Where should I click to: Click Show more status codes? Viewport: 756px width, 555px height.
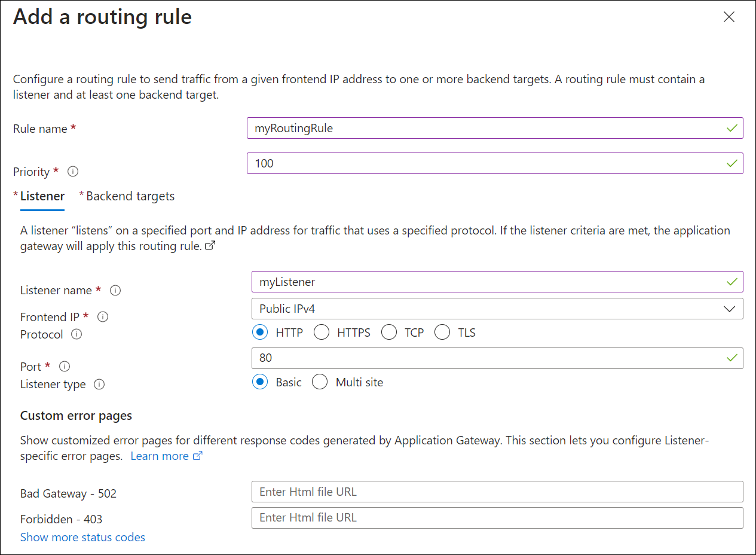click(x=82, y=537)
